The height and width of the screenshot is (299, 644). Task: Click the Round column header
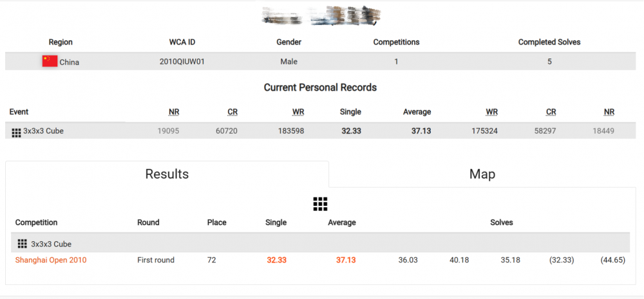coord(148,222)
